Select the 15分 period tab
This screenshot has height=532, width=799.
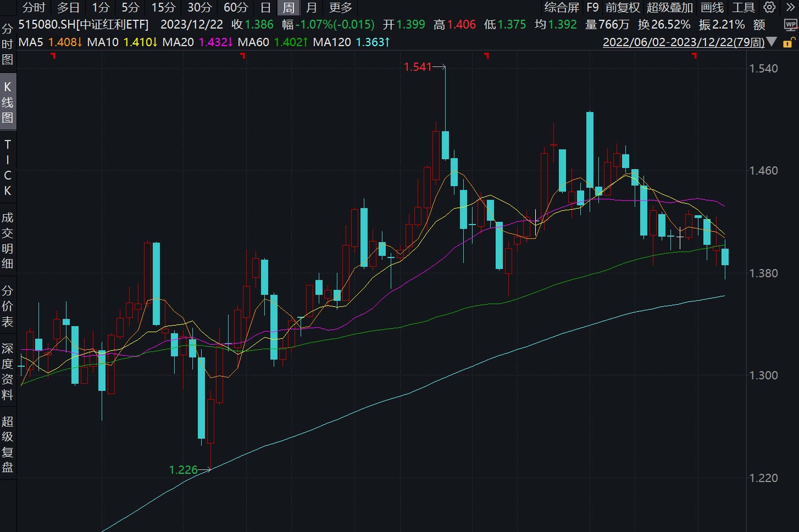click(x=163, y=8)
